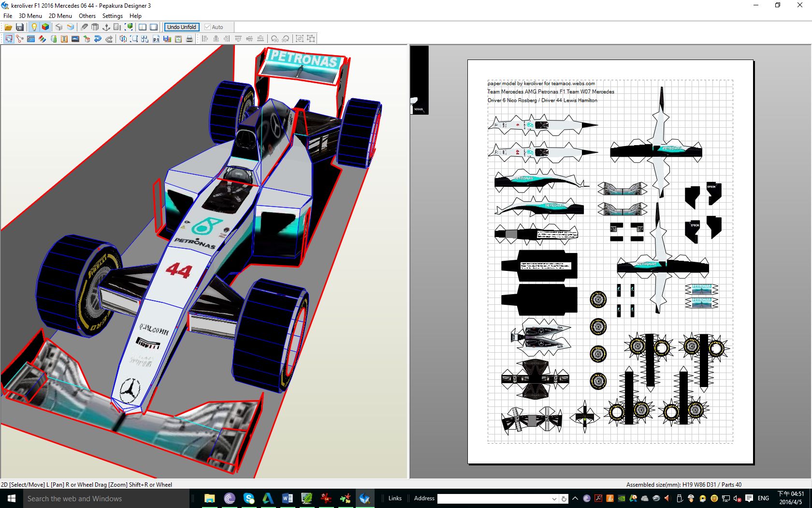This screenshot has width=812, height=508.
Task: Toggle the light bulb lighting button
Action: (x=34, y=27)
